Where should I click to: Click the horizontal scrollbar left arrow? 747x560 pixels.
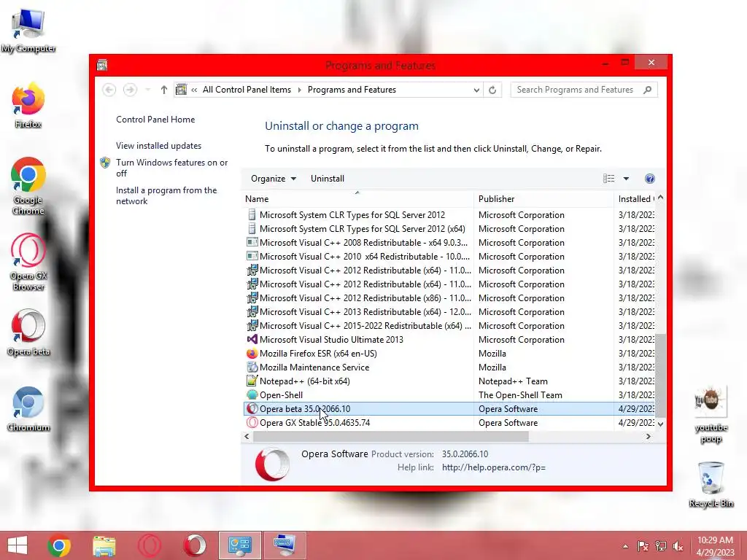coord(247,437)
